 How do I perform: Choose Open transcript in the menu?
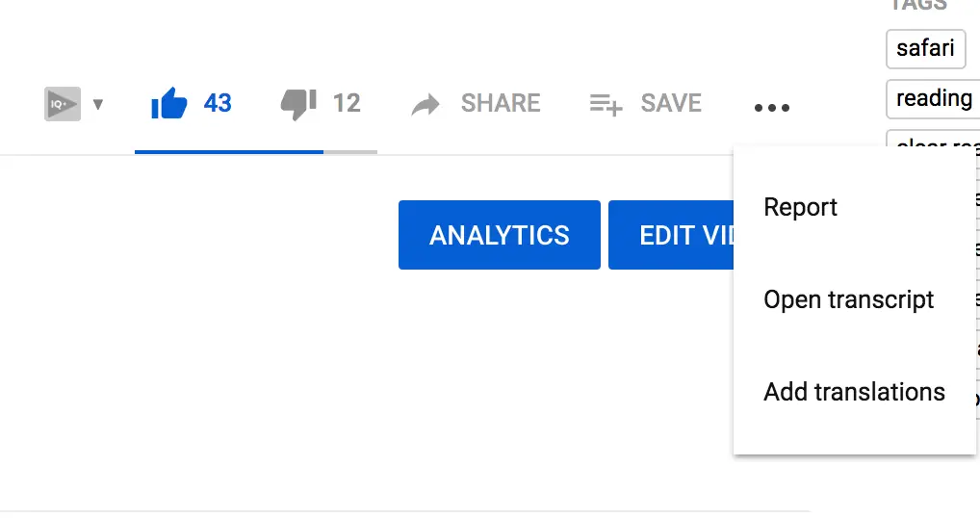pyautogui.click(x=849, y=299)
